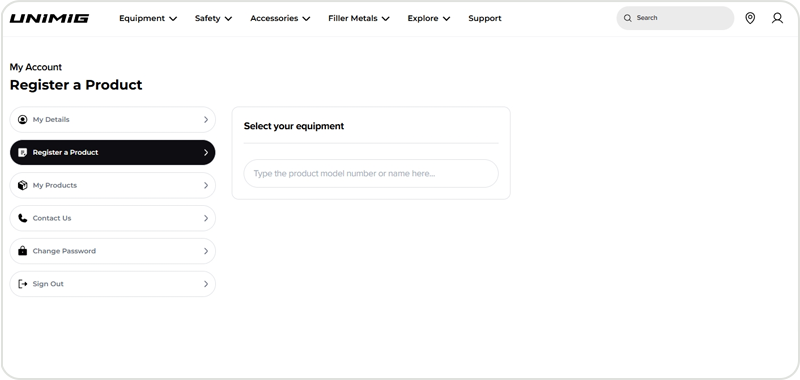Click the magnifier icon in search

(628, 18)
